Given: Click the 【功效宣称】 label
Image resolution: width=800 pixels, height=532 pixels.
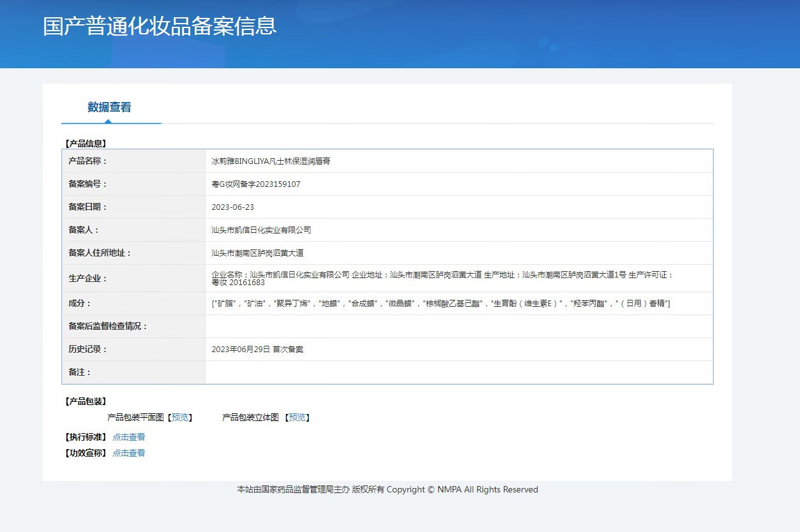Looking at the screenshot, I should click(86, 453).
